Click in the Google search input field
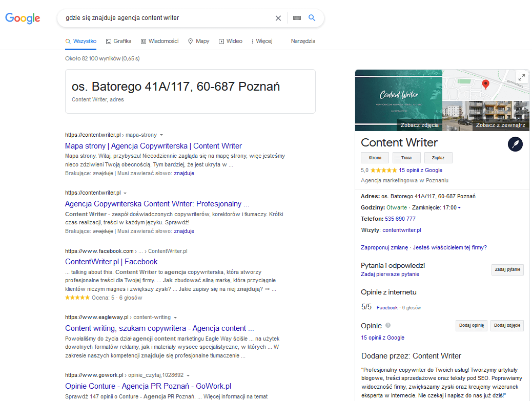Viewport: 532px width, 401px height. coord(168,18)
